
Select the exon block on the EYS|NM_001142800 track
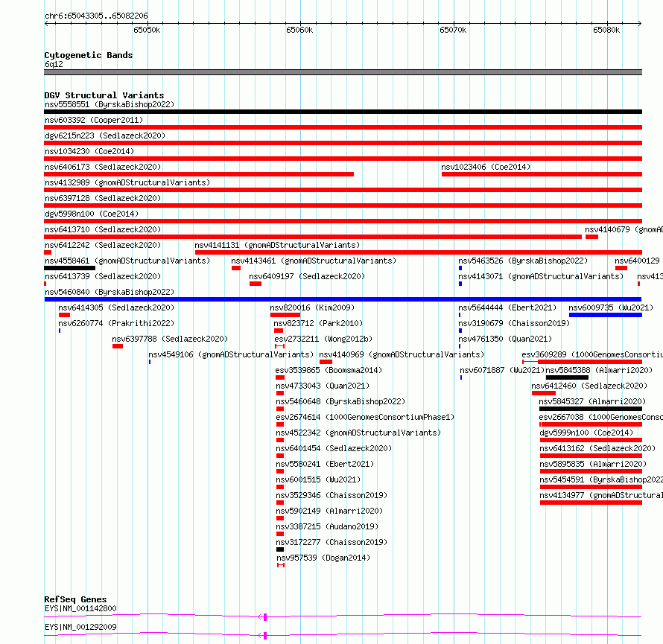pyautogui.click(x=265, y=617)
